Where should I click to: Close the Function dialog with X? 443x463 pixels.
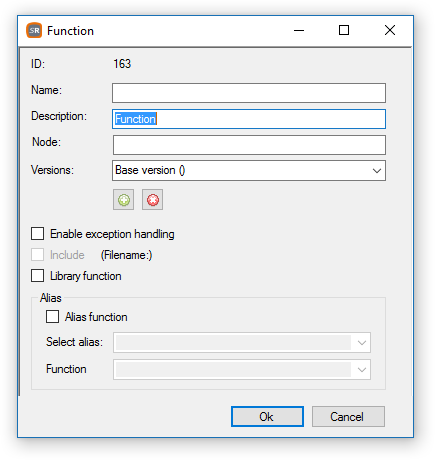[390, 31]
